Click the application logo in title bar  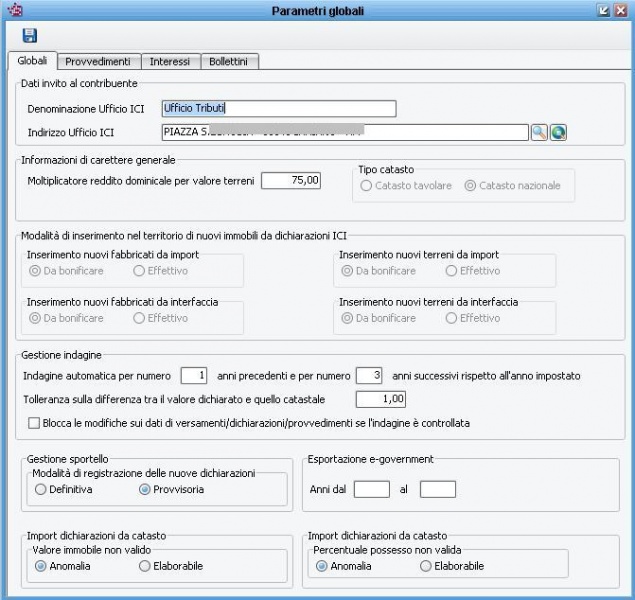pos(15,10)
